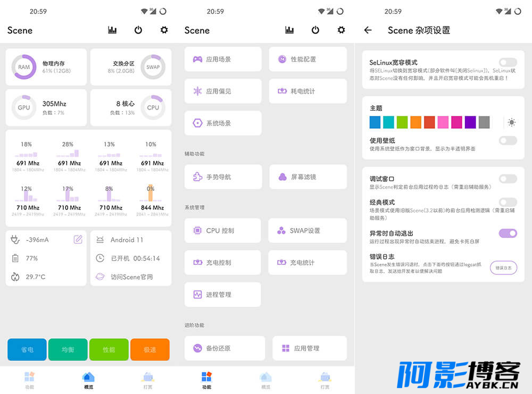532x394 pixels.
Task: Enable 经典模式 switch
Action: pyautogui.click(x=508, y=202)
